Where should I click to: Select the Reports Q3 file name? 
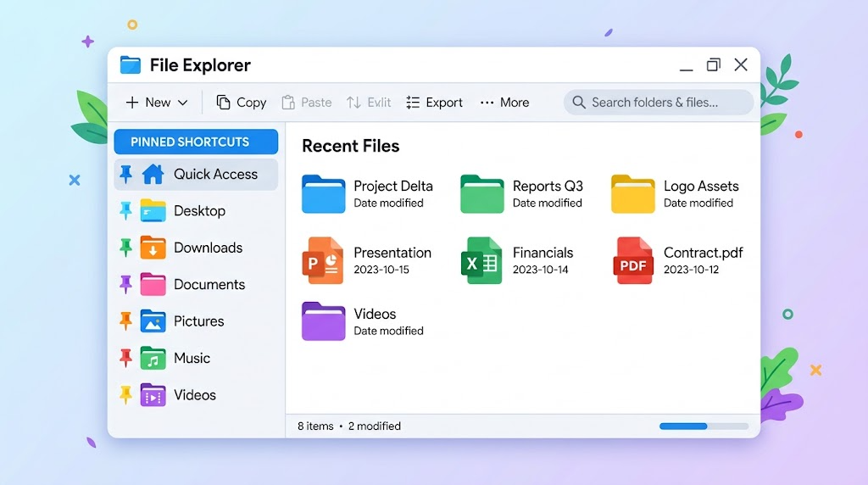(548, 186)
